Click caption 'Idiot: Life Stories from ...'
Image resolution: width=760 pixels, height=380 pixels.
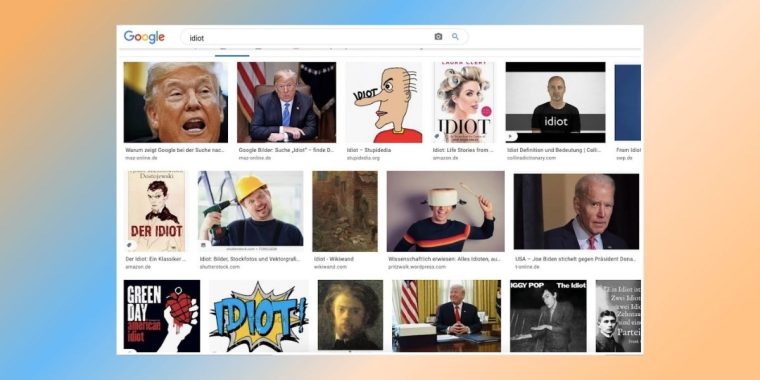click(463, 150)
